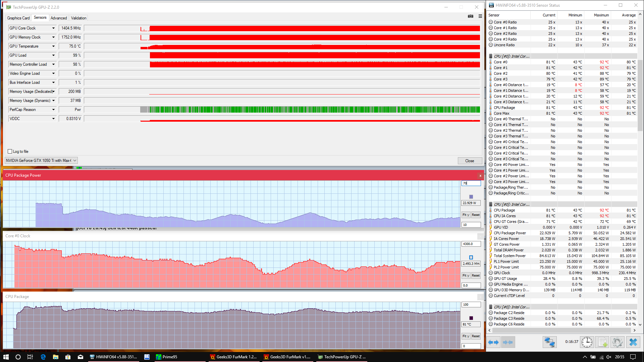Screen dimensions: 644x362
Task: Click Reset on Core #0 Clock graph
Action: 476,276
